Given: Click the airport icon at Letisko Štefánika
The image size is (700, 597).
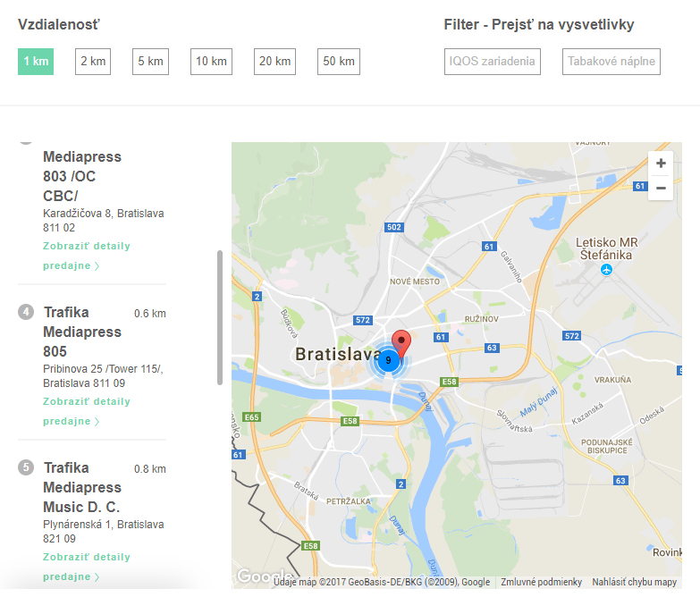Looking at the screenshot, I should click(x=607, y=269).
